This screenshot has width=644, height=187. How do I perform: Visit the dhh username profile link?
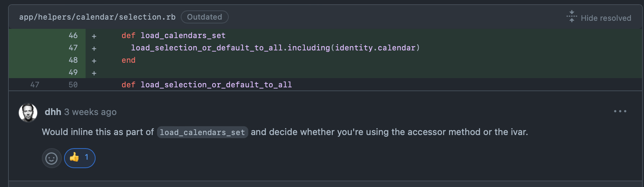pyautogui.click(x=53, y=112)
